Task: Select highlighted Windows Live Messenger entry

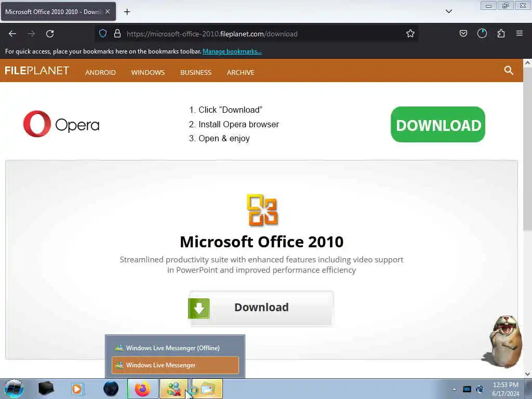Action: click(175, 365)
